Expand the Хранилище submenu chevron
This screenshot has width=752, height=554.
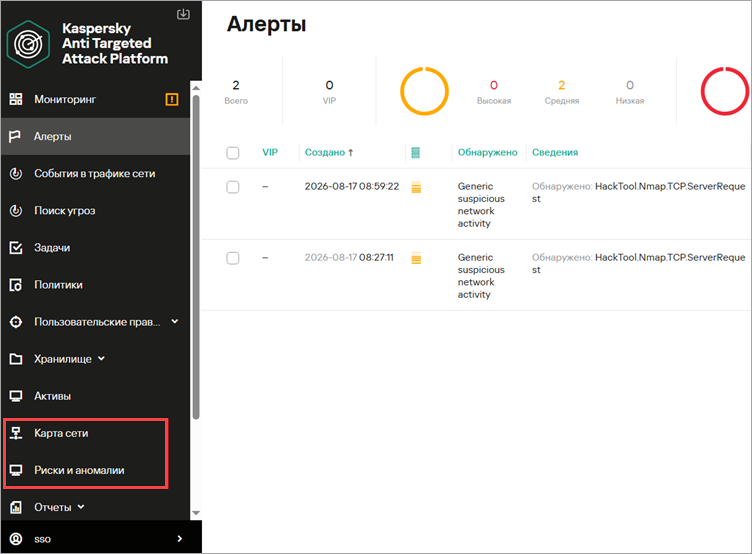101,358
